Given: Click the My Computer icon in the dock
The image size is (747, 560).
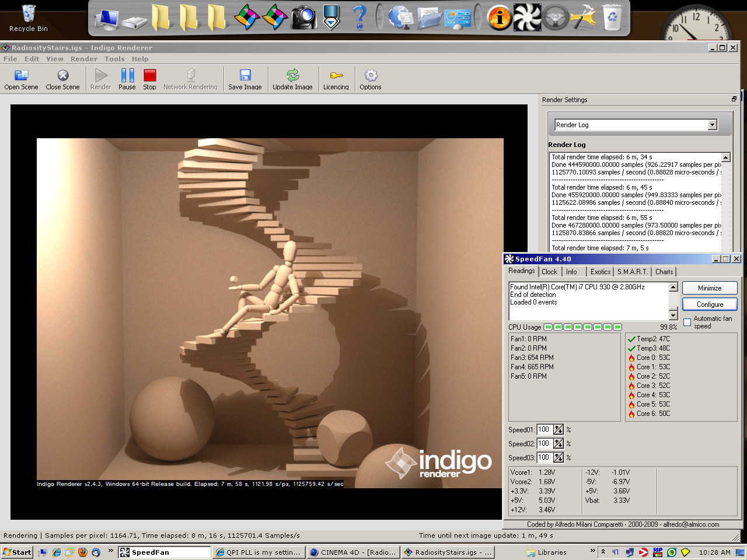Looking at the screenshot, I should tap(107, 19).
